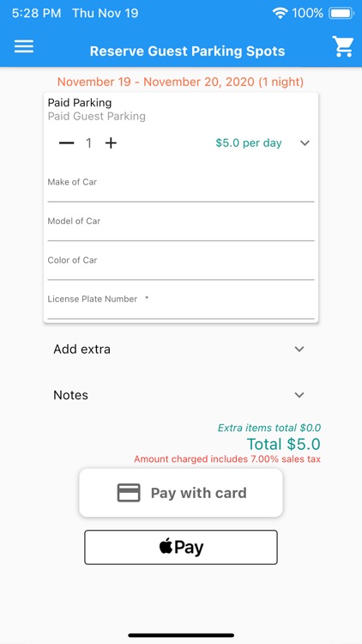Click the License Plate Number field
The width and height of the screenshot is (362, 644).
pyautogui.click(x=181, y=304)
